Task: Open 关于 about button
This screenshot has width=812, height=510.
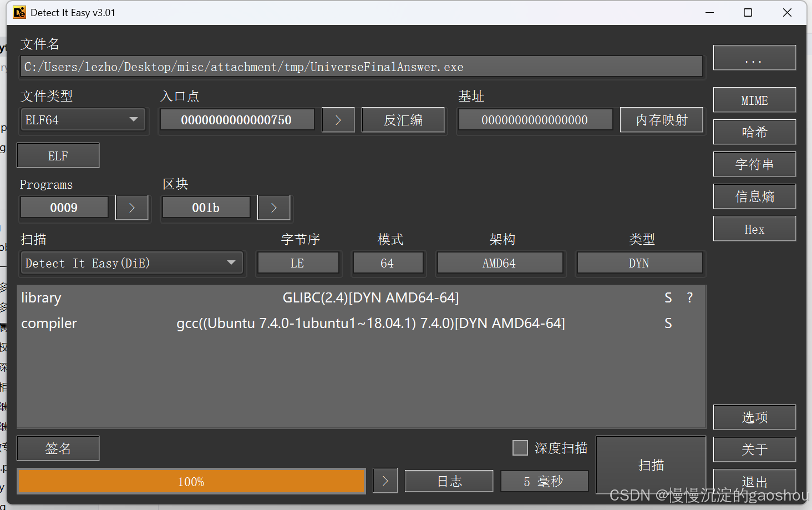Action: tap(754, 450)
